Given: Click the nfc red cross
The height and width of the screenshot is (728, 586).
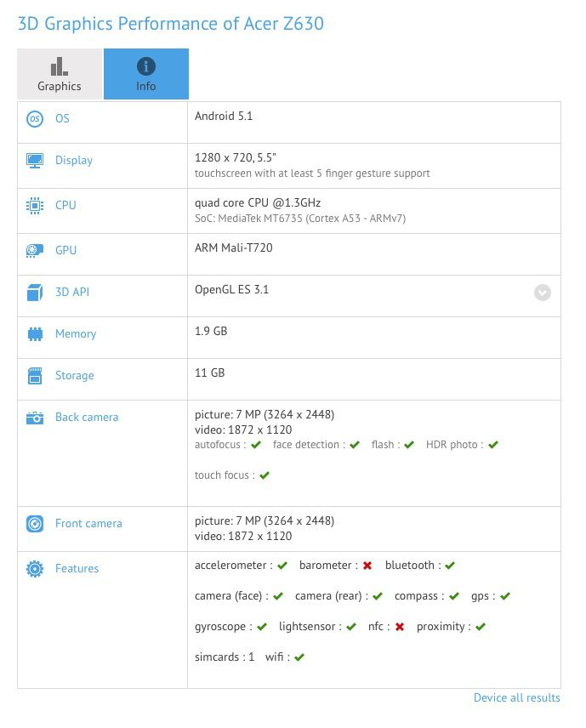Looking at the screenshot, I should click(x=400, y=627).
